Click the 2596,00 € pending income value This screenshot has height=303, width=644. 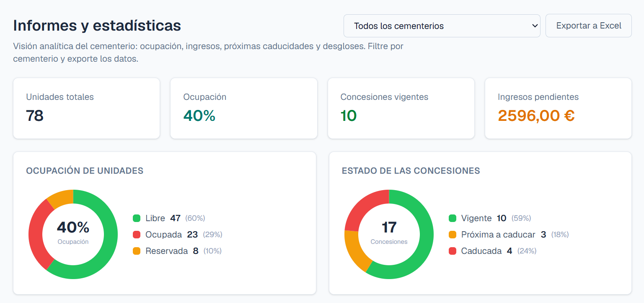(536, 115)
